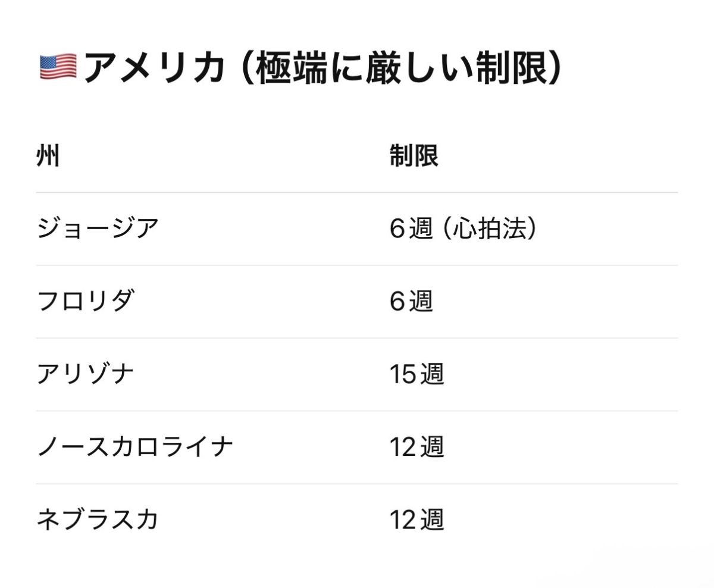Click the divider between ノースカロライナ and ネブラスカ rows
This screenshot has height=588, width=714.
357,484
